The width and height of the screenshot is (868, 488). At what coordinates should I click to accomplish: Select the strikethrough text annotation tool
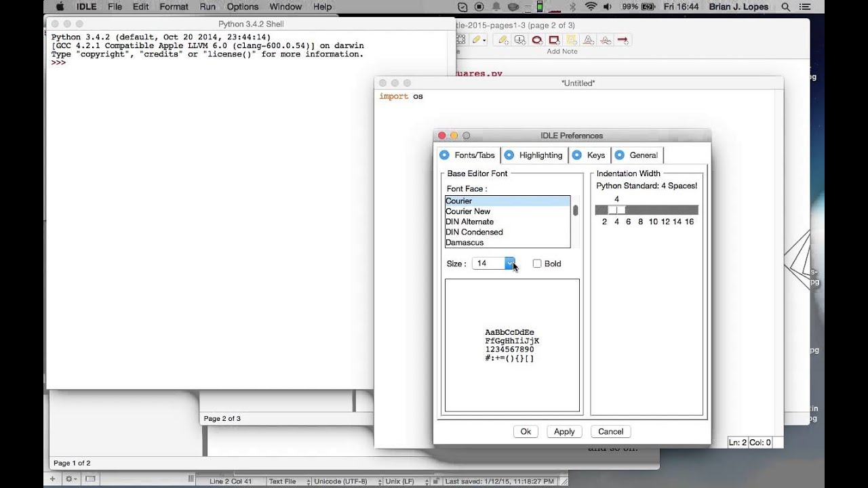(605, 40)
